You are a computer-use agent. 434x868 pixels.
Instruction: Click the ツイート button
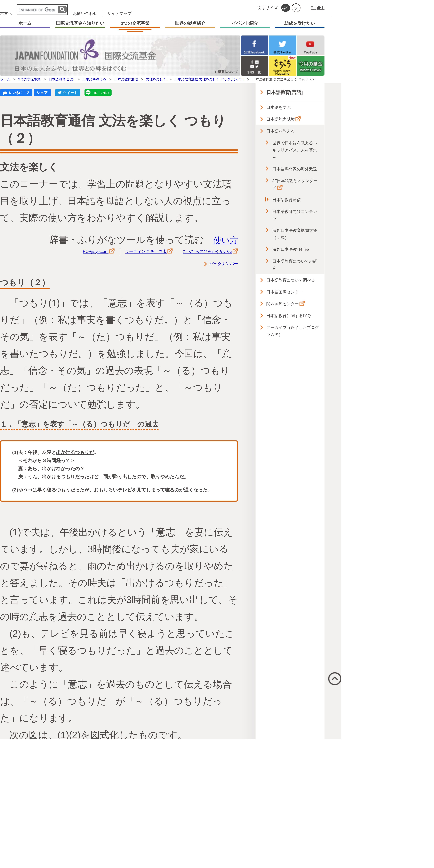(68, 93)
